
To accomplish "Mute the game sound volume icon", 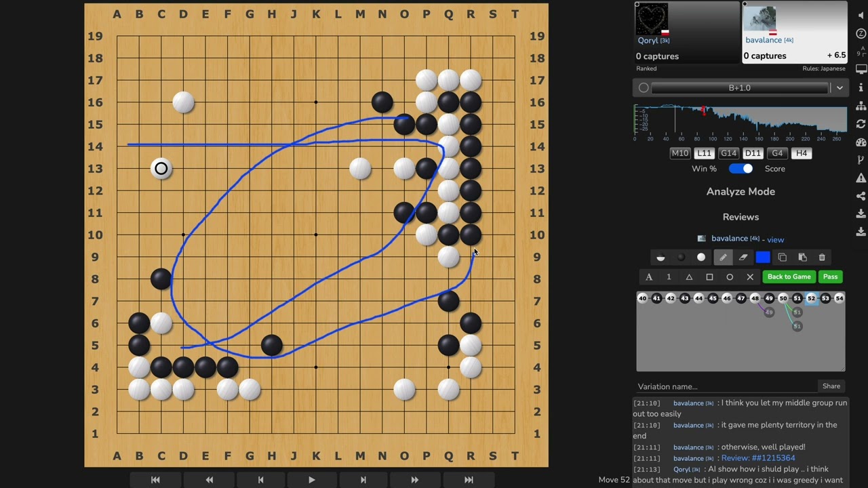I will [861, 14].
